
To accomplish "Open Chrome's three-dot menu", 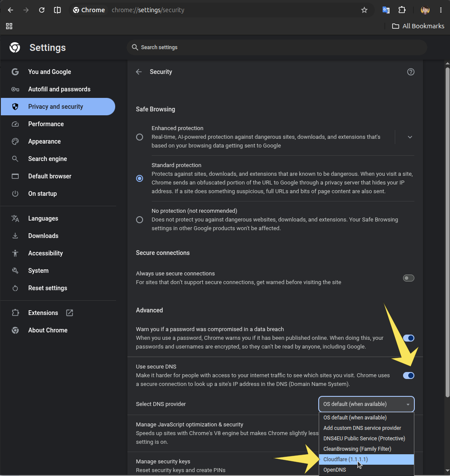I will pos(440,10).
